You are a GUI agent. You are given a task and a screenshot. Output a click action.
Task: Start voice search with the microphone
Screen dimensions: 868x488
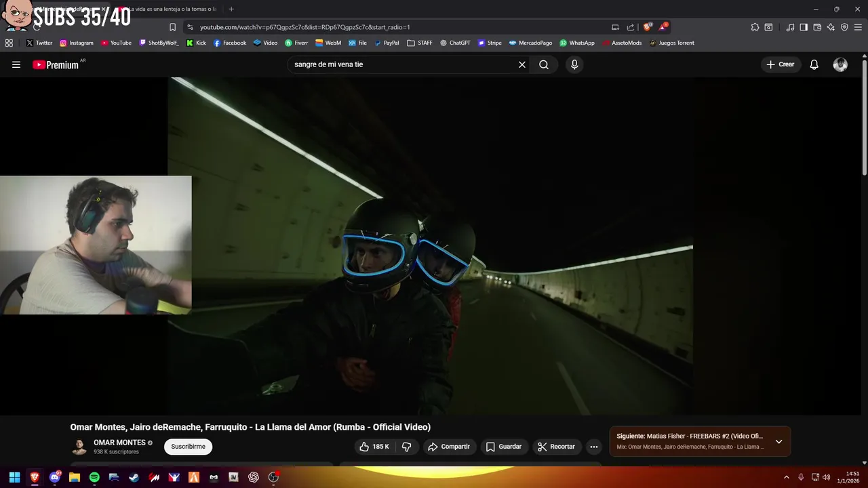coord(574,64)
